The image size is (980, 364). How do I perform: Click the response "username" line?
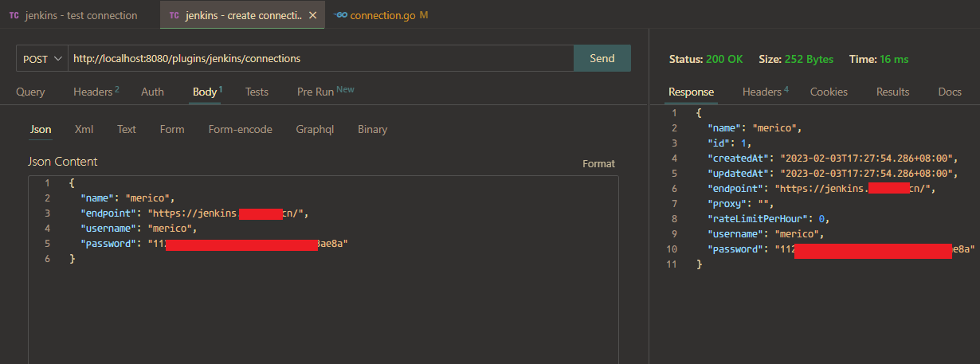pos(766,233)
